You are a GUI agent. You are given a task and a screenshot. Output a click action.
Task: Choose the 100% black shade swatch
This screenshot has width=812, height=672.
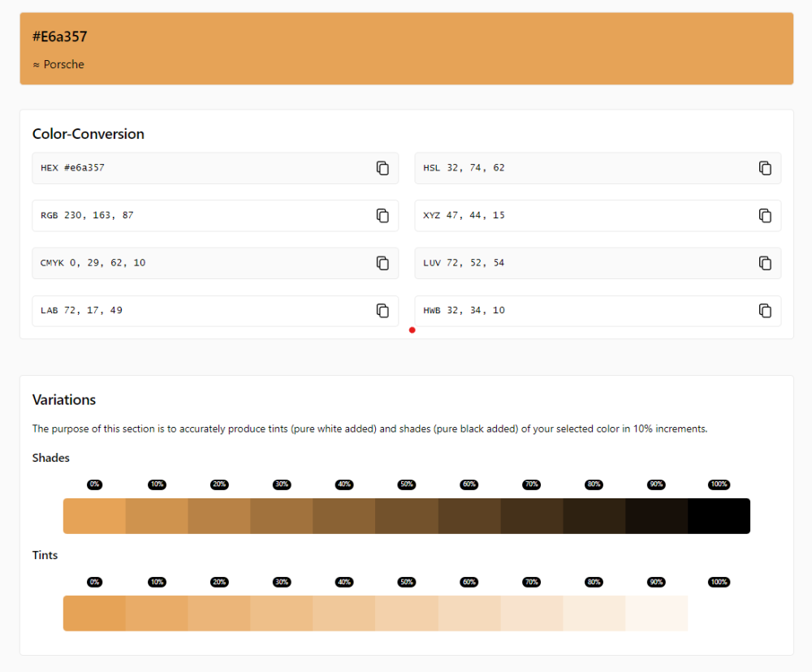[x=719, y=516]
